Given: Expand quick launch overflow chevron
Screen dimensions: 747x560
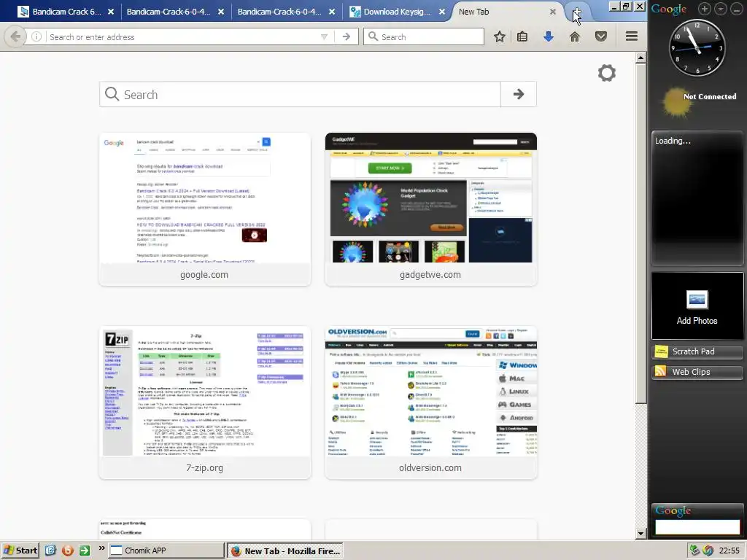Looking at the screenshot, I should (101, 548).
